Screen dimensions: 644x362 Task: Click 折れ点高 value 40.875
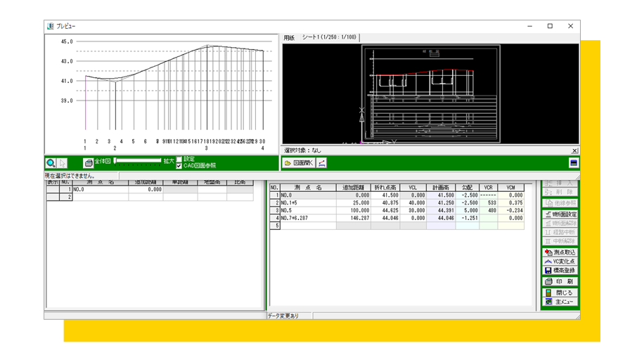coord(385,202)
